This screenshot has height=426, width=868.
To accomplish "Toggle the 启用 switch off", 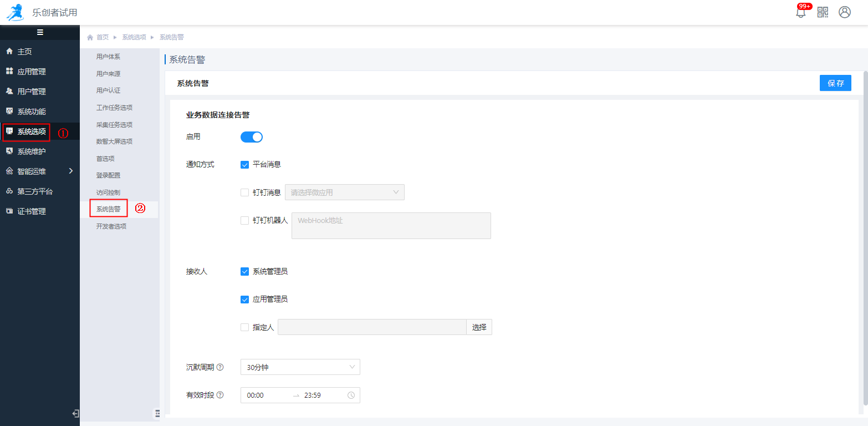I will [251, 137].
